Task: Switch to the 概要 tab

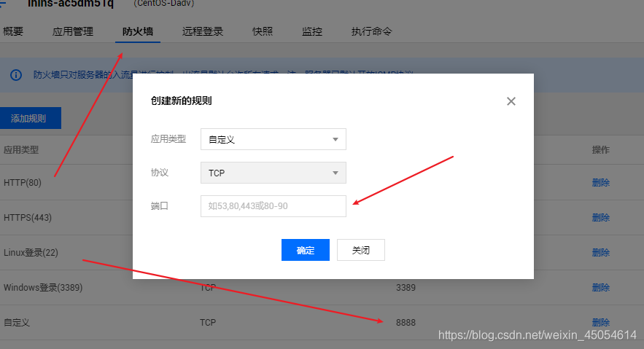Action: 13,31
